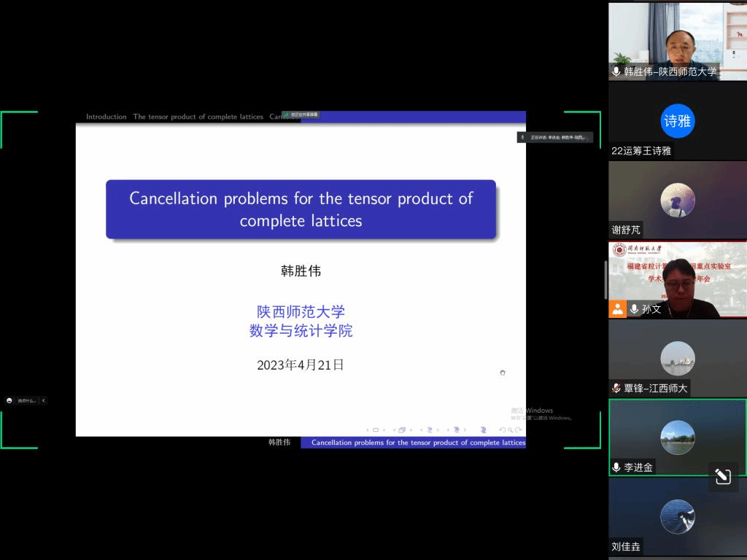Click microphone icon beside 李进金
Screen dimensions: 747x560
[616, 467]
